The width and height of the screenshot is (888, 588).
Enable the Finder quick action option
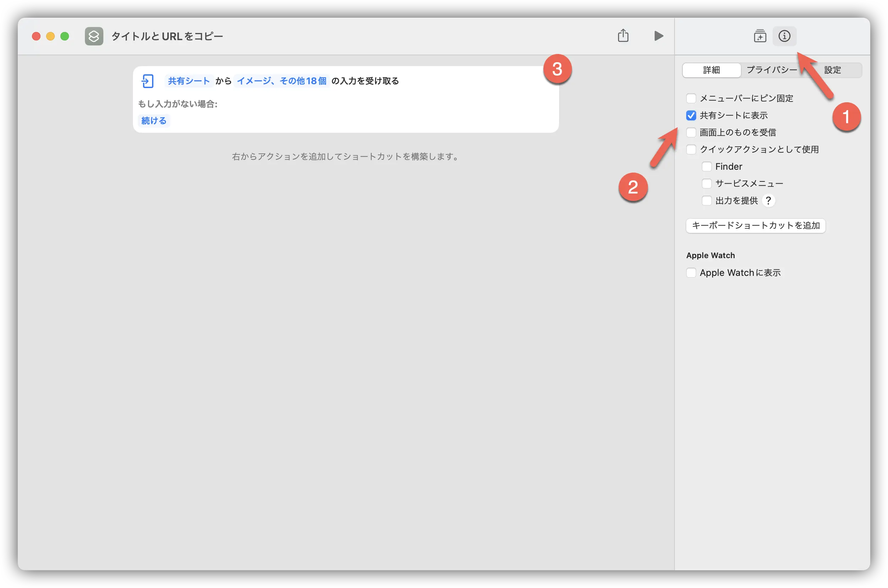[707, 166]
